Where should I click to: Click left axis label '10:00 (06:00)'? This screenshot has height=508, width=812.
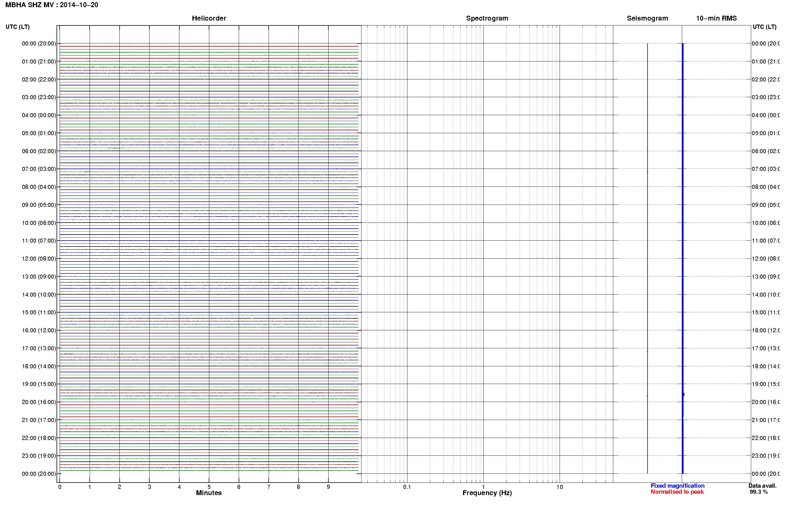[x=39, y=223]
